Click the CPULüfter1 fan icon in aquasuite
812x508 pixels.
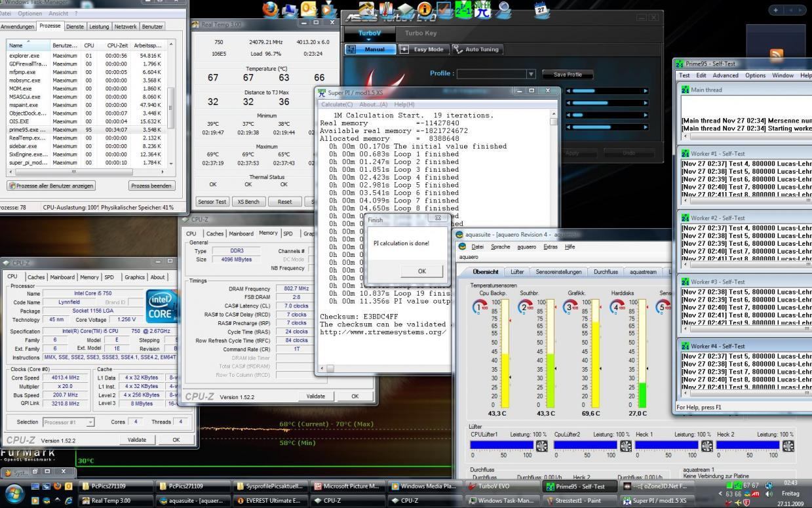(x=542, y=446)
